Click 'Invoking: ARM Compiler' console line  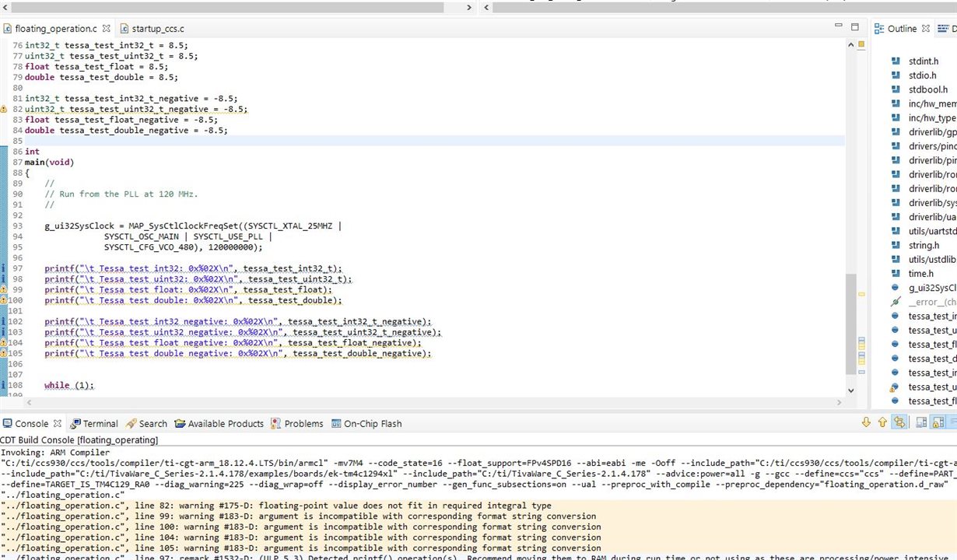(55, 451)
